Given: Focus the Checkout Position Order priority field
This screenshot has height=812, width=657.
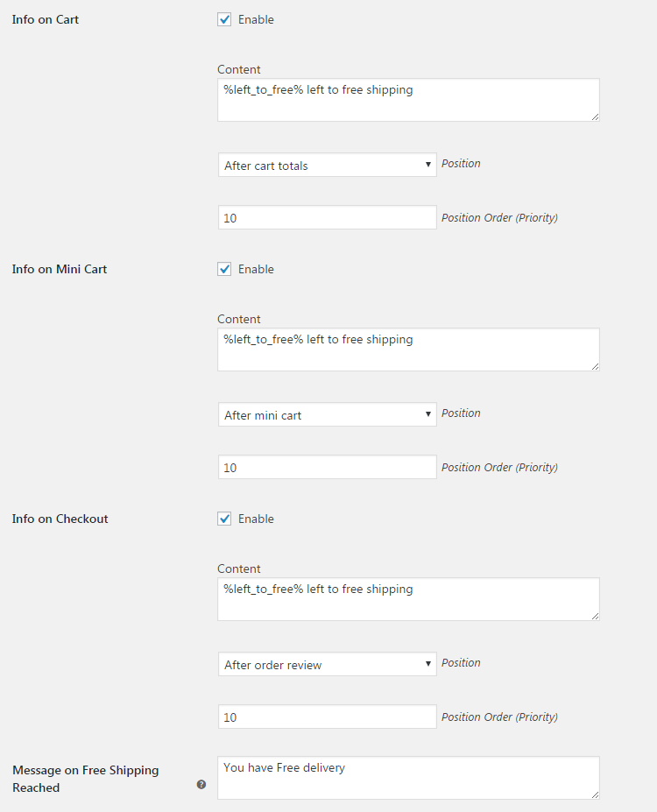Looking at the screenshot, I should [328, 717].
